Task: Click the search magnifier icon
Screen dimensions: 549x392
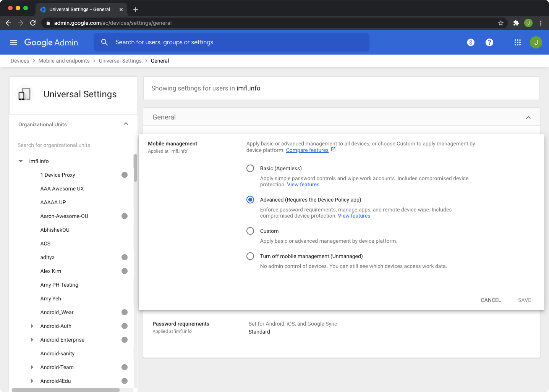Action: 104,42
